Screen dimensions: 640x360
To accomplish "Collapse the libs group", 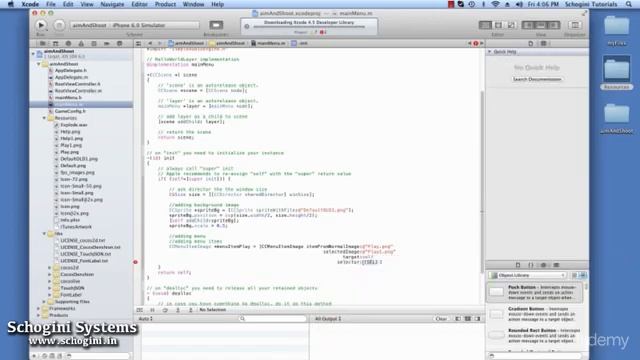I will (x=44, y=233).
